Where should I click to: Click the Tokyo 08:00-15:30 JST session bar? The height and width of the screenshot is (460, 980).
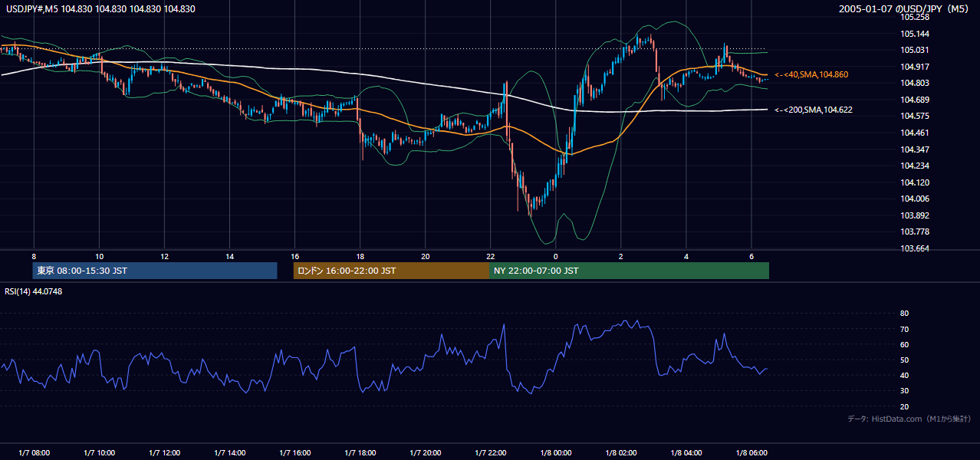tap(155, 271)
